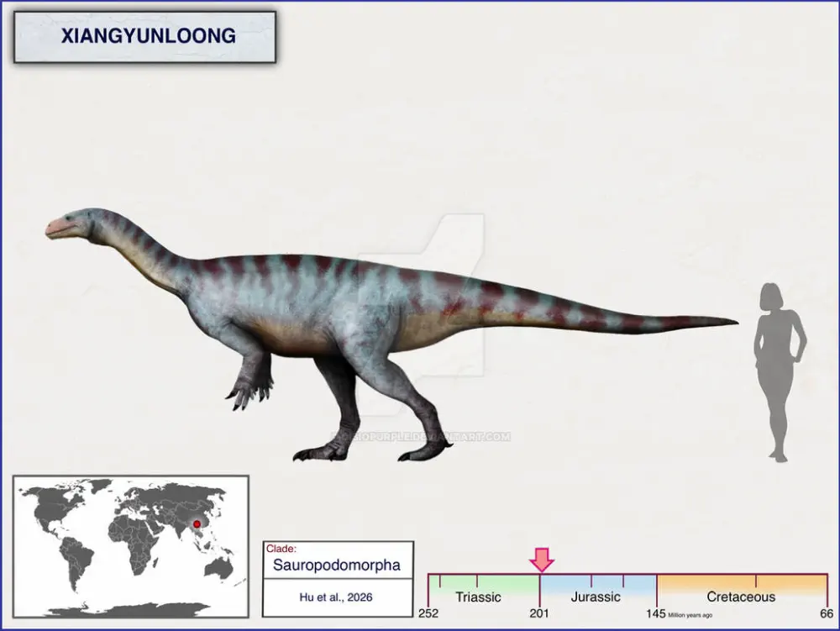The width and height of the screenshot is (840, 631).
Task: Select the XIANGYUNLOONG title banner
Action: [145, 37]
